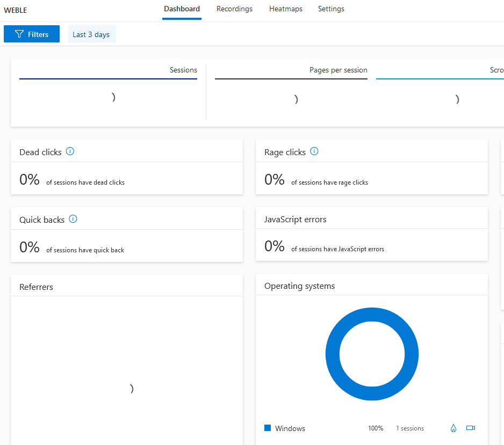This screenshot has height=445, width=504.
Task: Switch to the Recordings tab
Action: pos(234,9)
